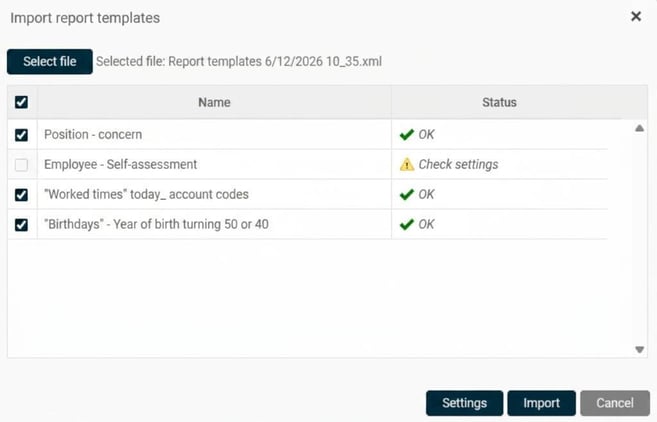The image size is (657, 422).
Task: Click the Select file button
Action: coord(50,62)
